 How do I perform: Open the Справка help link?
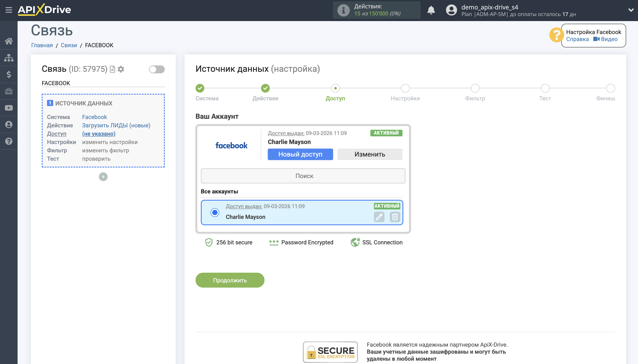click(577, 39)
